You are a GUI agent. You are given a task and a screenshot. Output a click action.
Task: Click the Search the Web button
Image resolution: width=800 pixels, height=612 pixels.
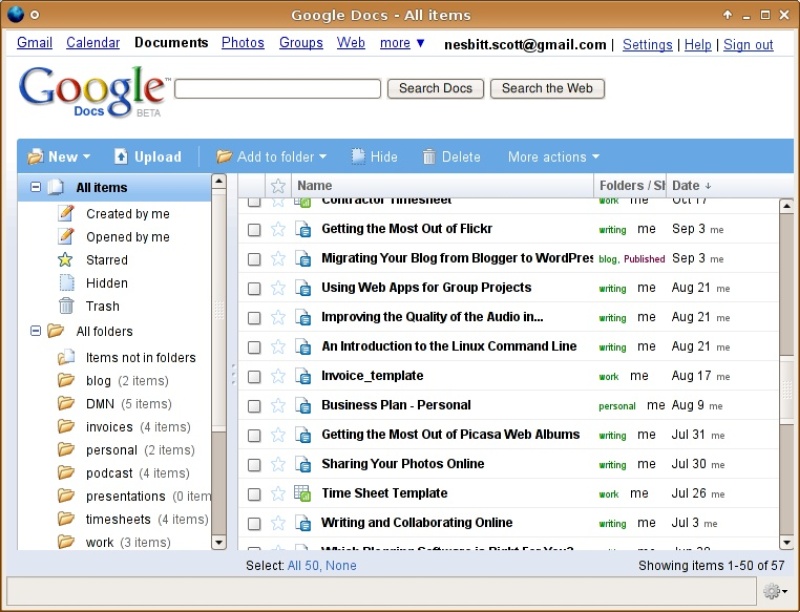tap(547, 89)
